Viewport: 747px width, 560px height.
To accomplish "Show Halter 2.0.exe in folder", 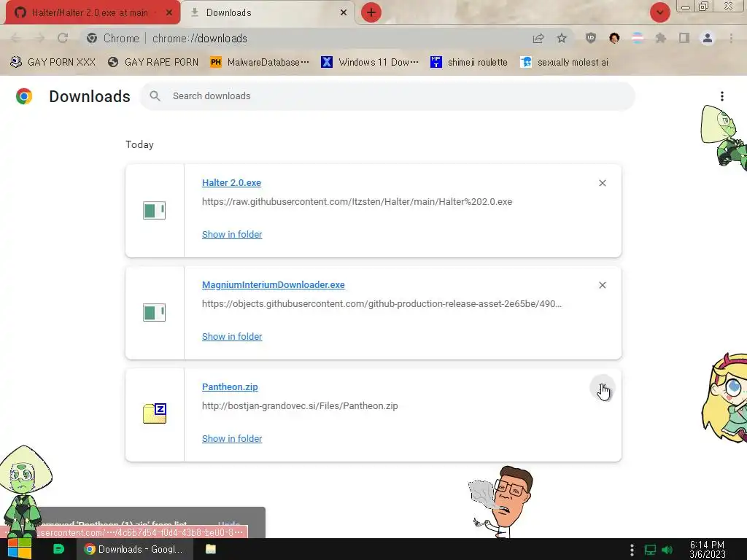I will click(x=232, y=234).
